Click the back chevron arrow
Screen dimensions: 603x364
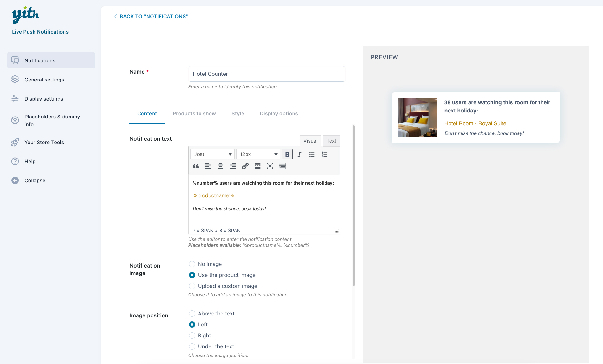116,16
